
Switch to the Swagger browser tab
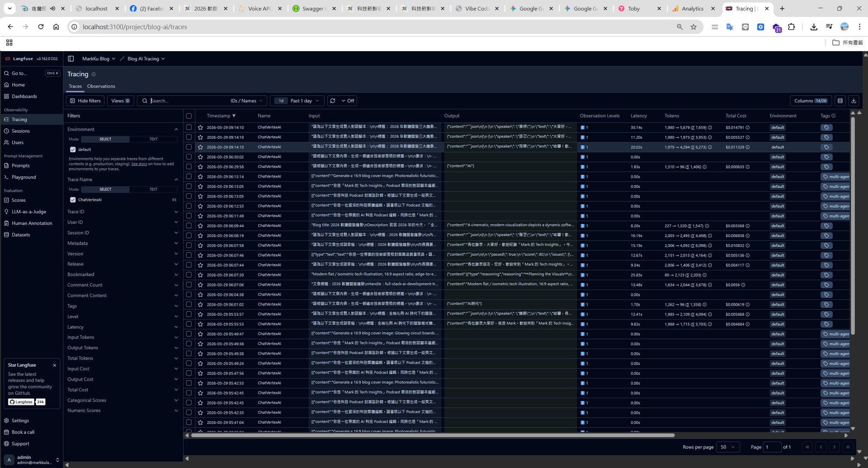[x=314, y=8]
